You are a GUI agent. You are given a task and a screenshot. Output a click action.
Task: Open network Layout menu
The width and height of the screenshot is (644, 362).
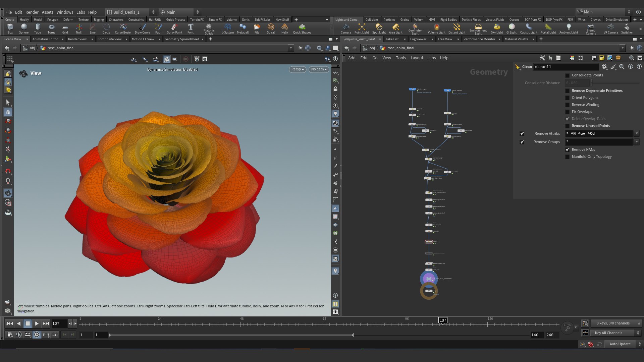point(417,58)
